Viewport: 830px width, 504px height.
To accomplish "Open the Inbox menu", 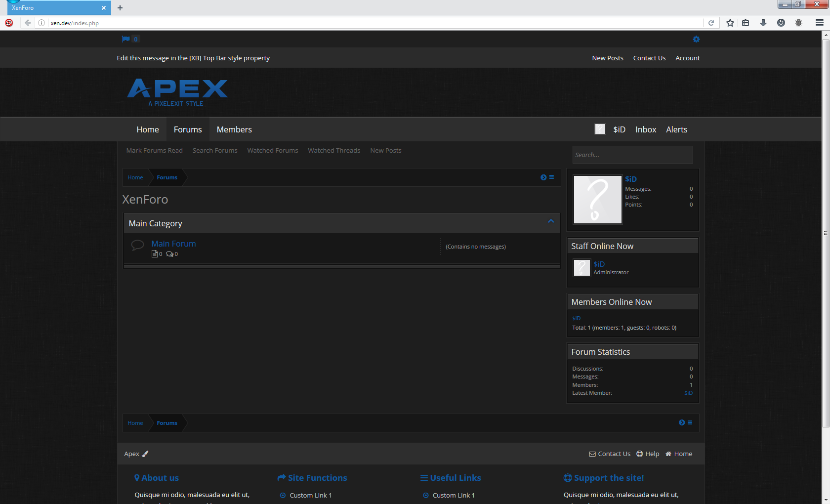I will click(x=646, y=129).
